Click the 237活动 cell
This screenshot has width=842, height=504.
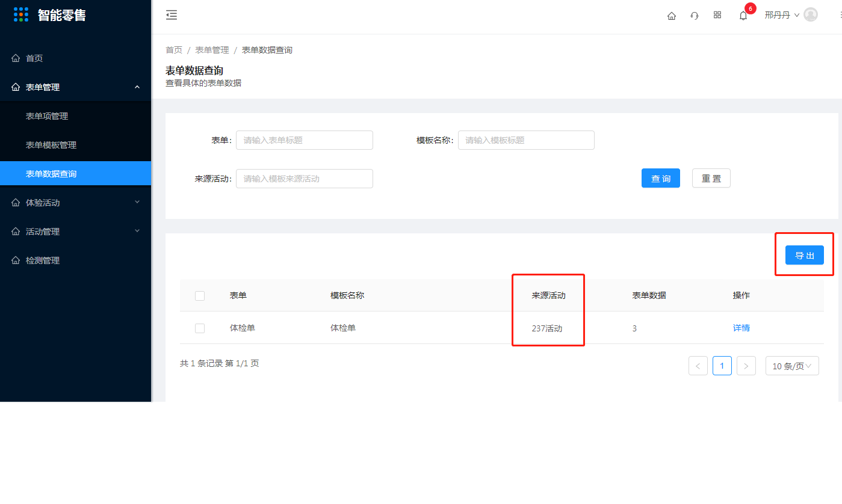click(547, 328)
